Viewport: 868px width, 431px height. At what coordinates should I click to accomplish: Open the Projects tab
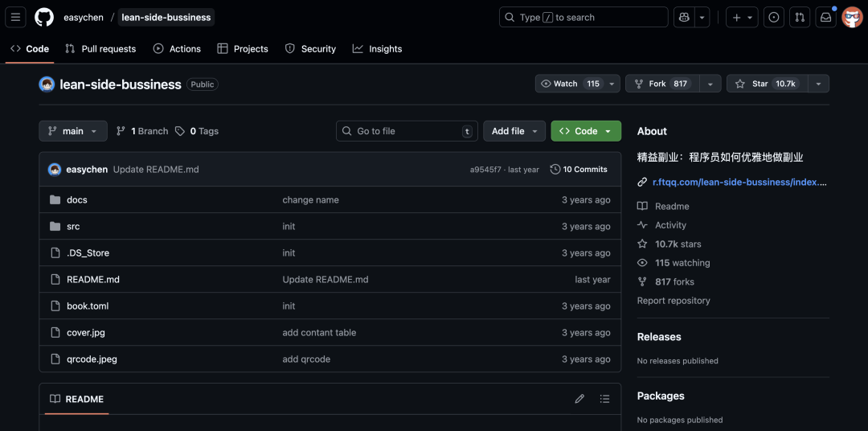coord(243,49)
